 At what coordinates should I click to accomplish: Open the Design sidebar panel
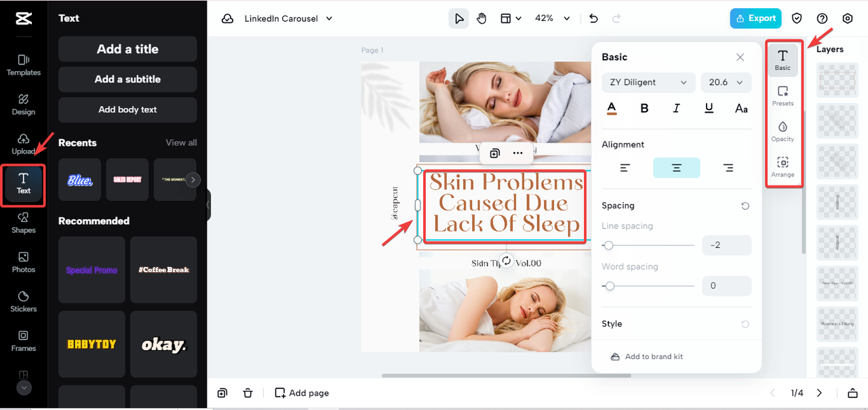click(24, 105)
